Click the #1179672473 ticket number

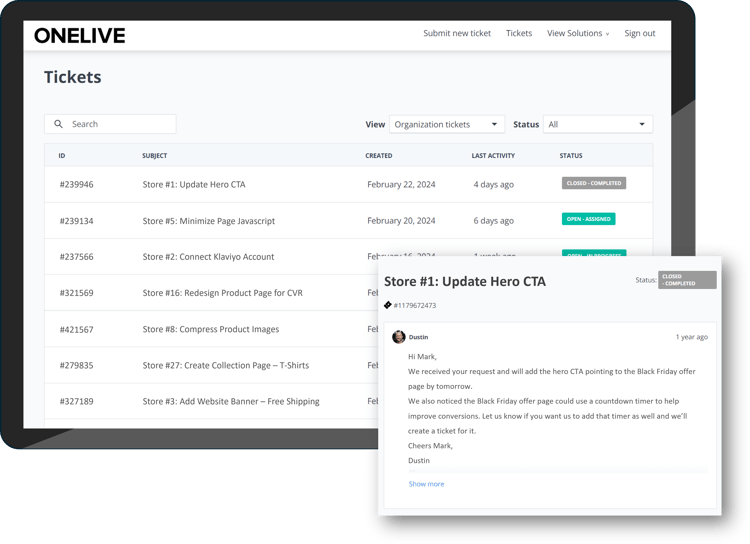click(x=415, y=305)
